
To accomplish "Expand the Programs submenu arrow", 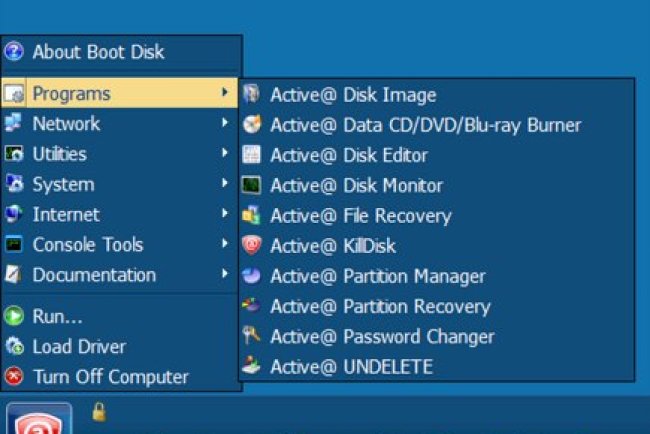I will [x=225, y=92].
